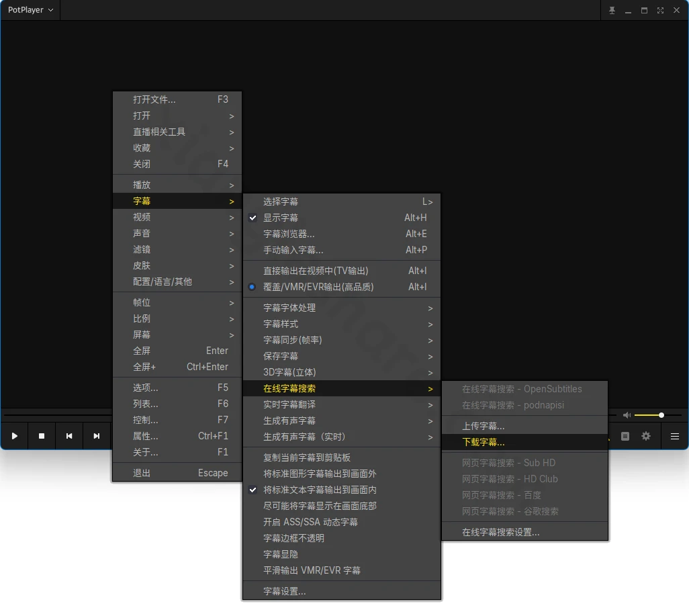
Task: Maximize the PotPlayer window
Action: coord(644,10)
